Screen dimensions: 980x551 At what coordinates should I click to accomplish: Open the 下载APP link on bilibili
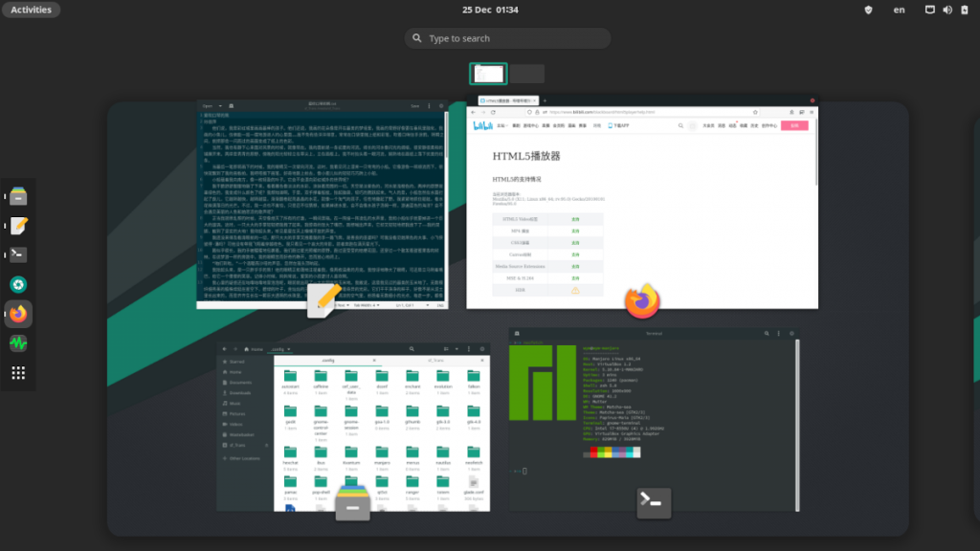point(618,125)
